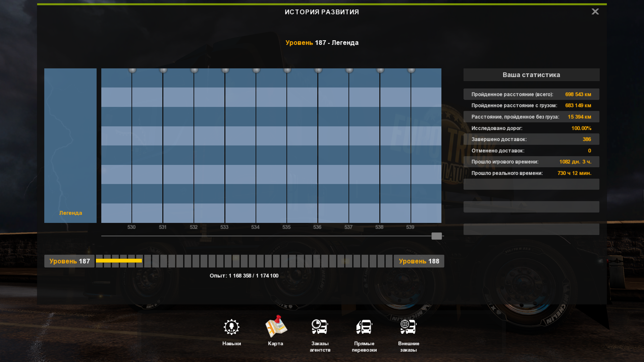Click the Завершено доставок 386 row
This screenshot has height=362, width=644.
coord(531,139)
